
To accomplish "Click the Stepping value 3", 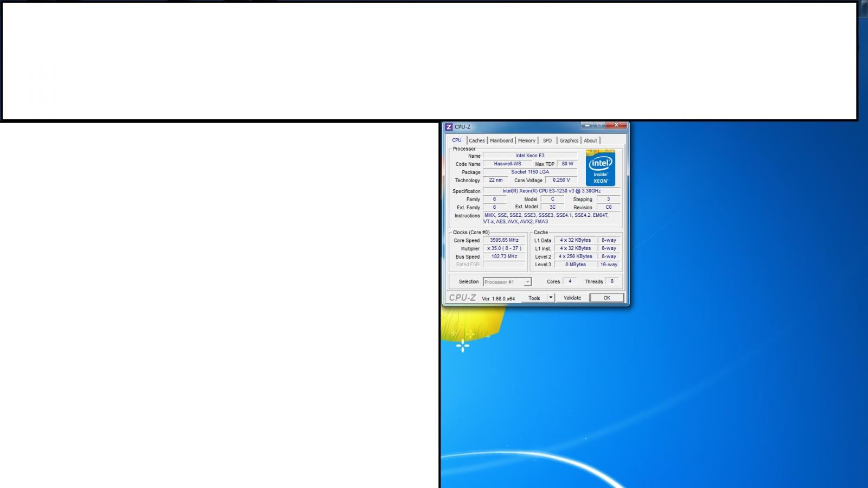I will (608, 199).
